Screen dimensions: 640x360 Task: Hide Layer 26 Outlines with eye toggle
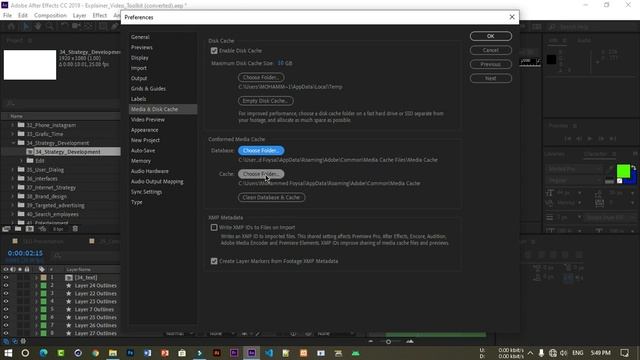point(6,325)
